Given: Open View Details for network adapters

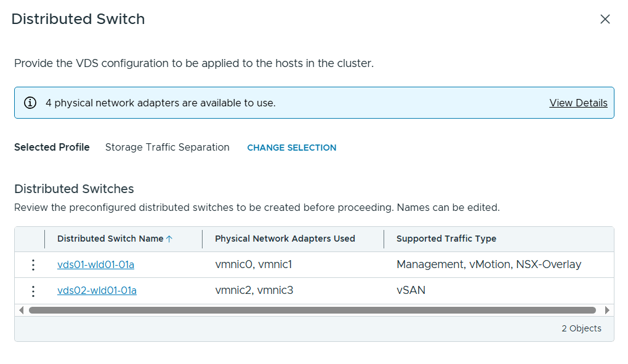Looking at the screenshot, I should (x=578, y=103).
